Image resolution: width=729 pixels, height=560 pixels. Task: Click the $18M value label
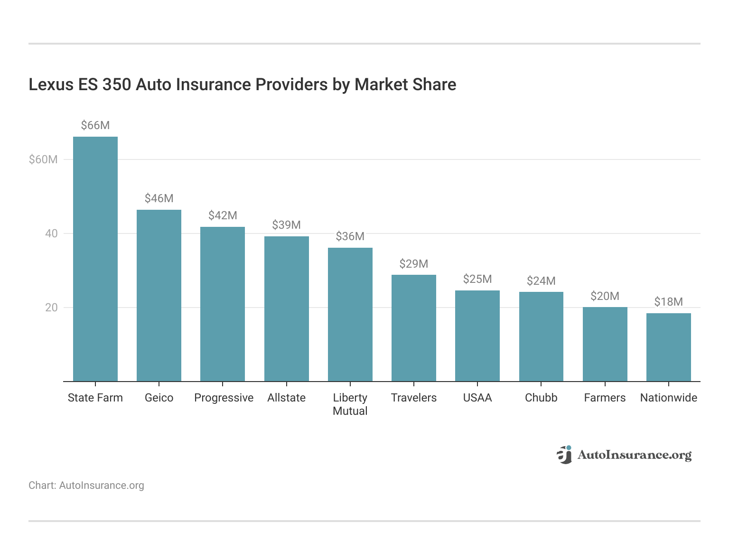point(669,302)
